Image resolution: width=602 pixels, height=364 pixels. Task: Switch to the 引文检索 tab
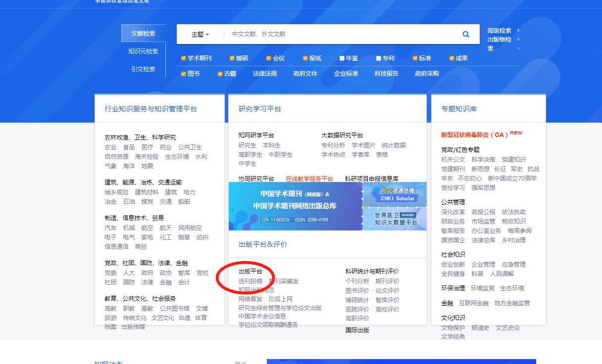[143, 69]
